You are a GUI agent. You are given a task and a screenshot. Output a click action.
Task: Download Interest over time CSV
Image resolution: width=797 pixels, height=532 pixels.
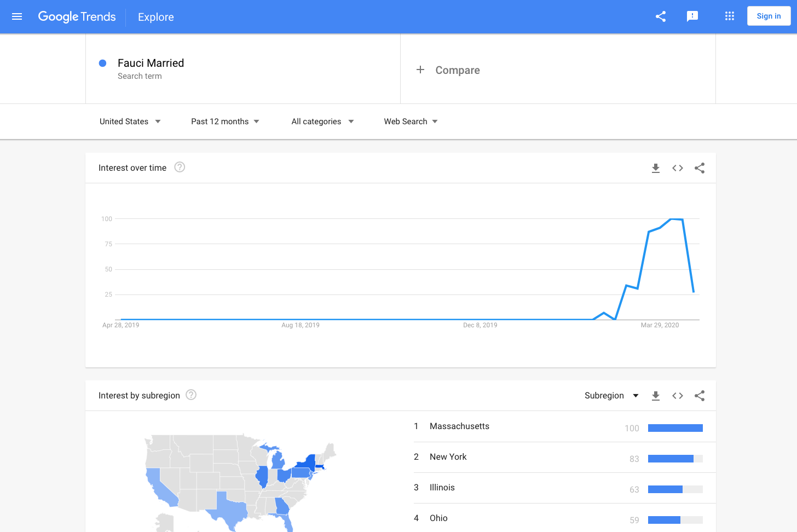point(656,168)
